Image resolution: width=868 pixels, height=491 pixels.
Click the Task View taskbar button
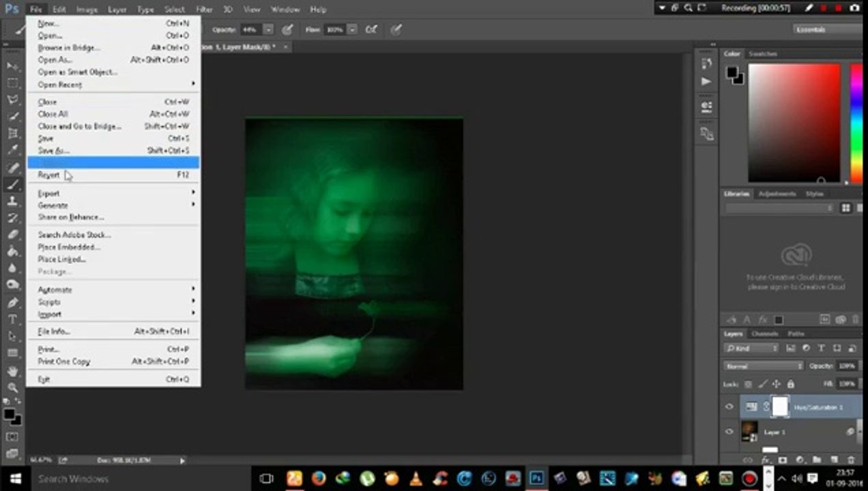pyautogui.click(x=267, y=479)
